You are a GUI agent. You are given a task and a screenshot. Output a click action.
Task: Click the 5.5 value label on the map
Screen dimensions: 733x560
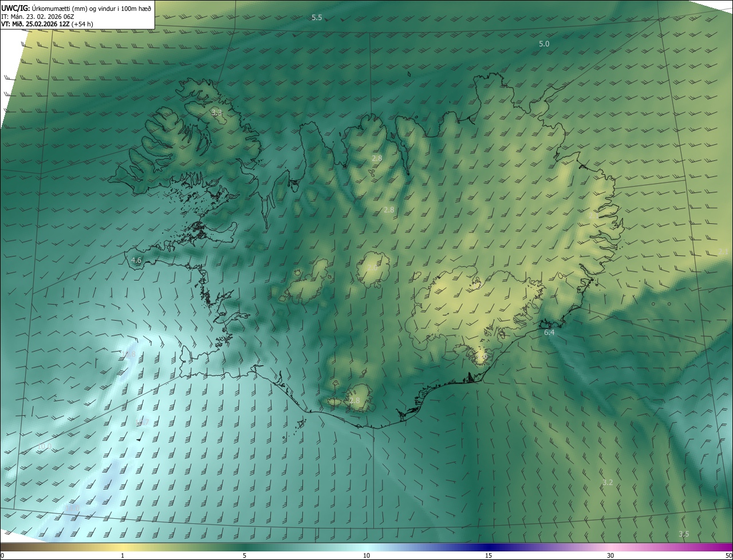click(317, 18)
